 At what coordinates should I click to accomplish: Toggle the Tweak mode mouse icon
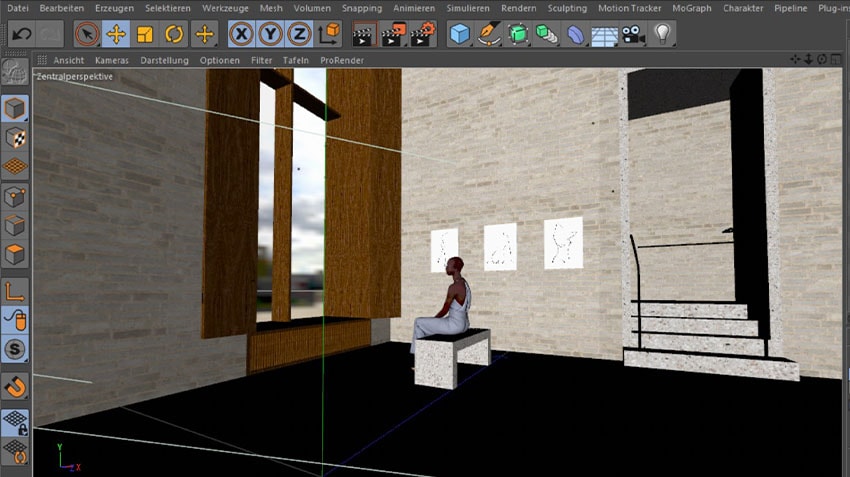click(x=15, y=320)
